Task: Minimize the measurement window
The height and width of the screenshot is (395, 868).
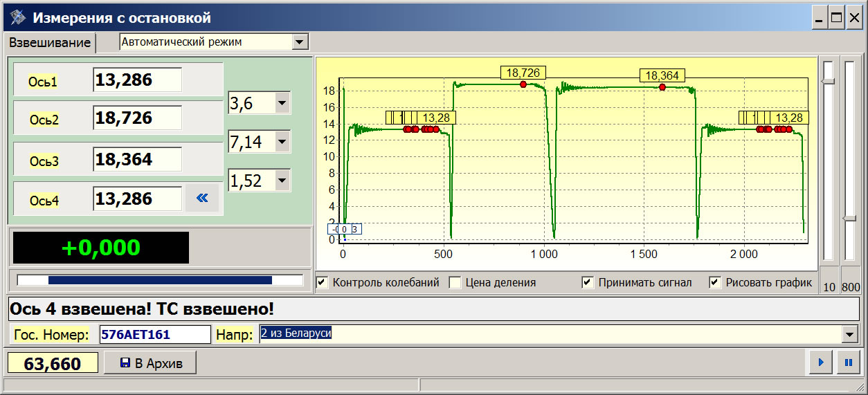Action: click(x=820, y=18)
